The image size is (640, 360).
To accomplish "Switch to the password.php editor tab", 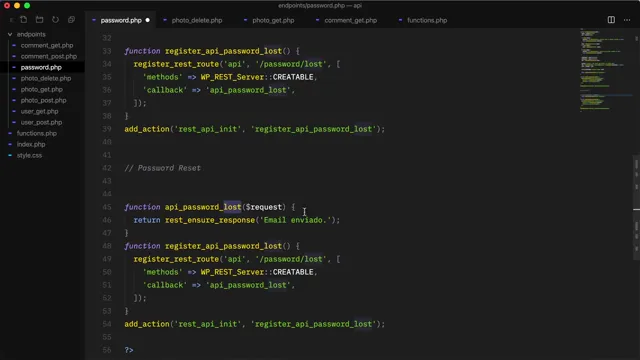I will pyautogui.click(x=121, y=20).
